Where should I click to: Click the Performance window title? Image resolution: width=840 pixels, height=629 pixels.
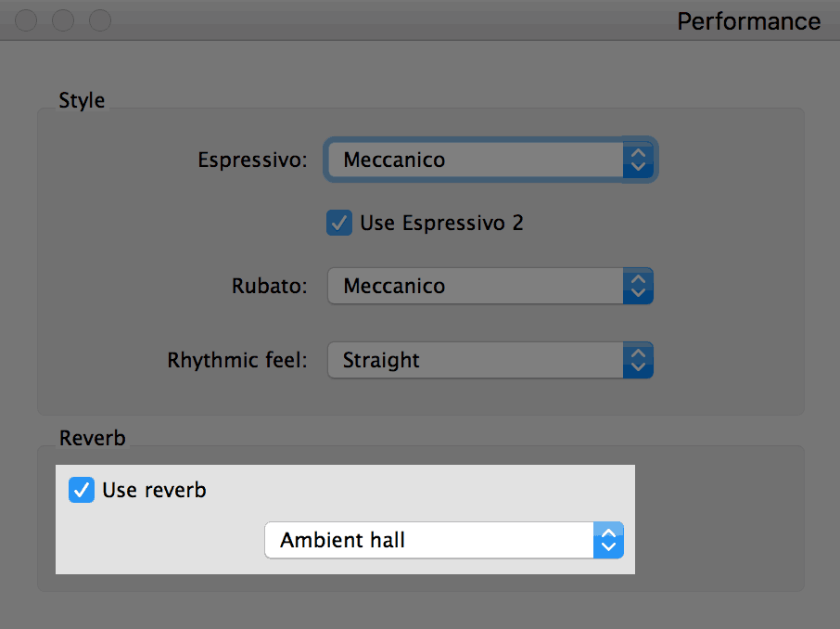coord(749,21)
